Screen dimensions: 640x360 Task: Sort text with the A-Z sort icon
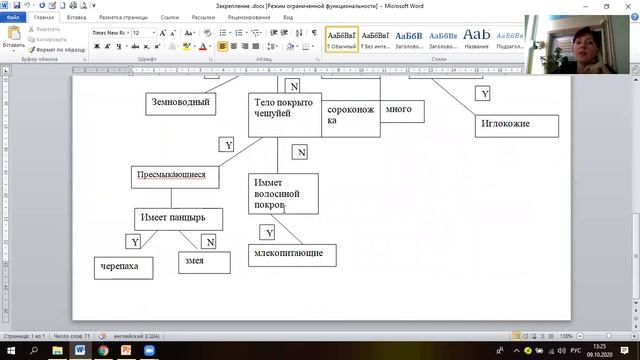coord(299,33)
